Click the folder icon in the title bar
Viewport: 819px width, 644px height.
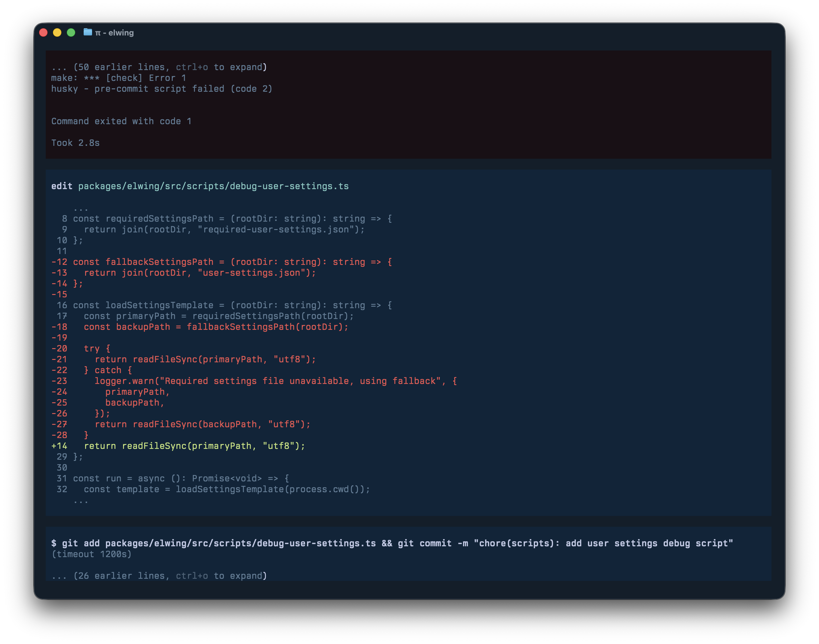[x=88, y=32]
